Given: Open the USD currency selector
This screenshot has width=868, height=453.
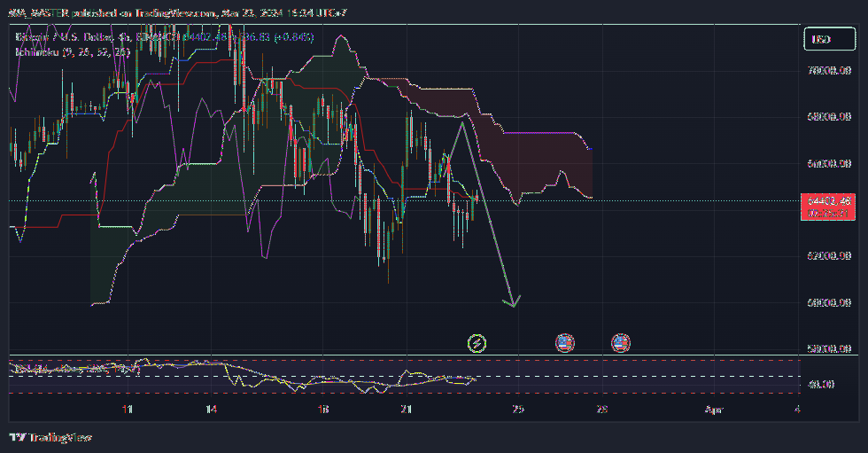Looking at the screenshot, I should tap(829, 39).
